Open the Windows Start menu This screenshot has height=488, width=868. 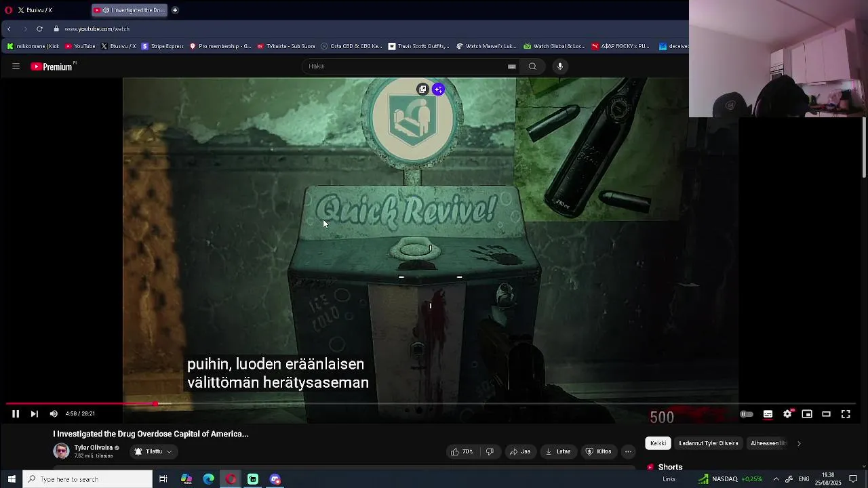[11, 479]
